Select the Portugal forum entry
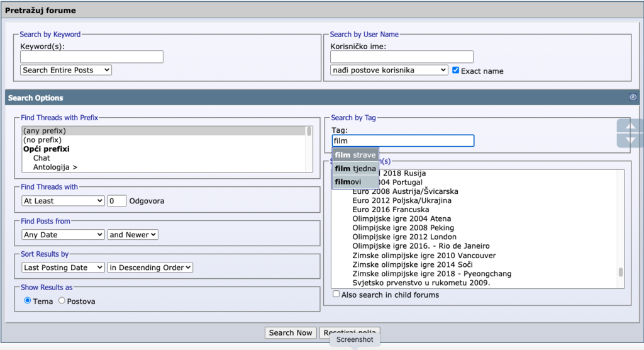 (x=401, y=182)
